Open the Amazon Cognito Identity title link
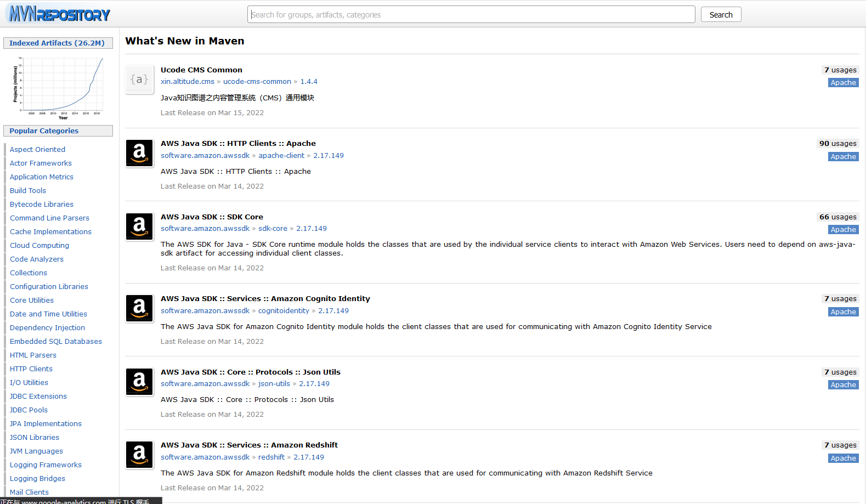 coord(265,298)
